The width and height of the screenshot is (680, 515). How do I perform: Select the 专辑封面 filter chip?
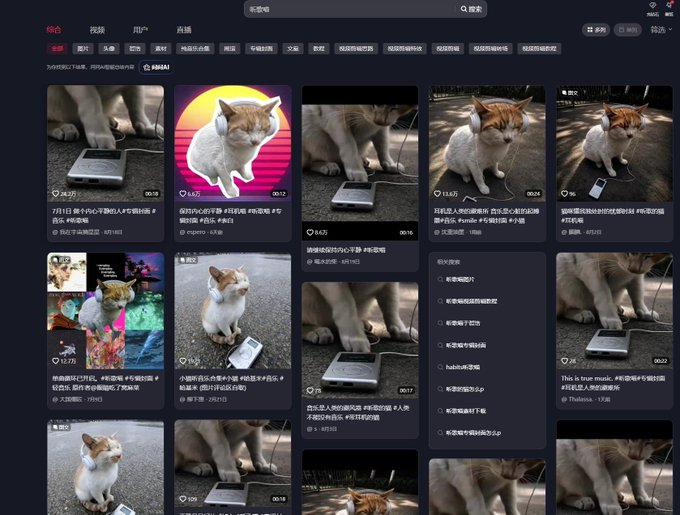[261, 49]
